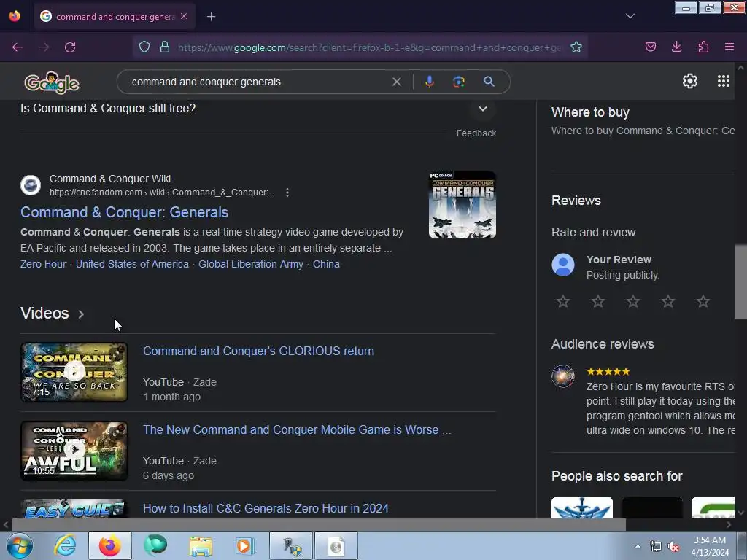Screen dimensions: 747x560
Task: Open 'Command & Conquer: Generals' wiki result
Action: 124,212
